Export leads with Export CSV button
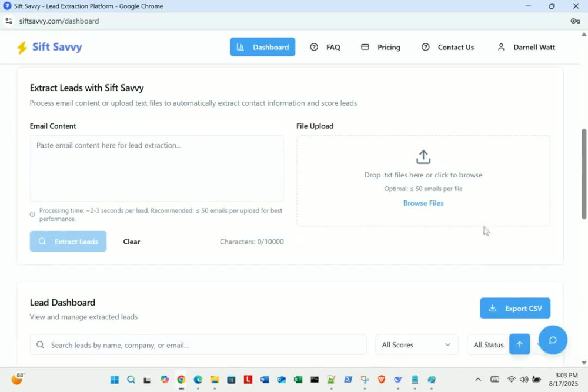Screen dimensions: 588x392 coord(515,308)
